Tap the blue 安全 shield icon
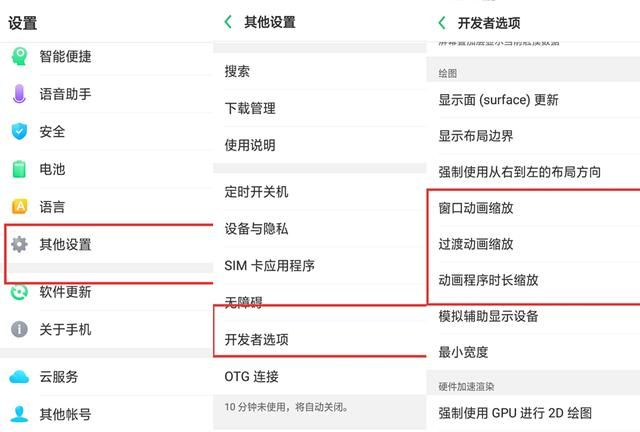Screen dimensions: 640x432 19,131
